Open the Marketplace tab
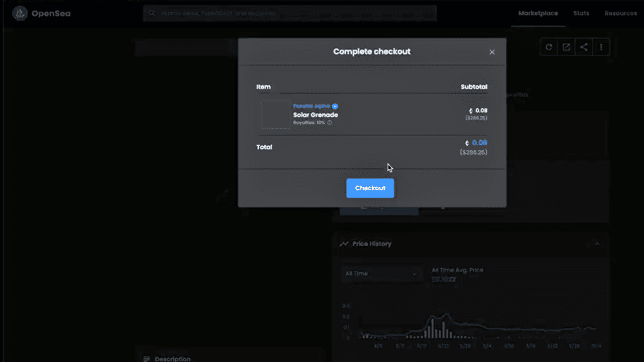Viewport: 644px width, 362px height. pos(538,13)
